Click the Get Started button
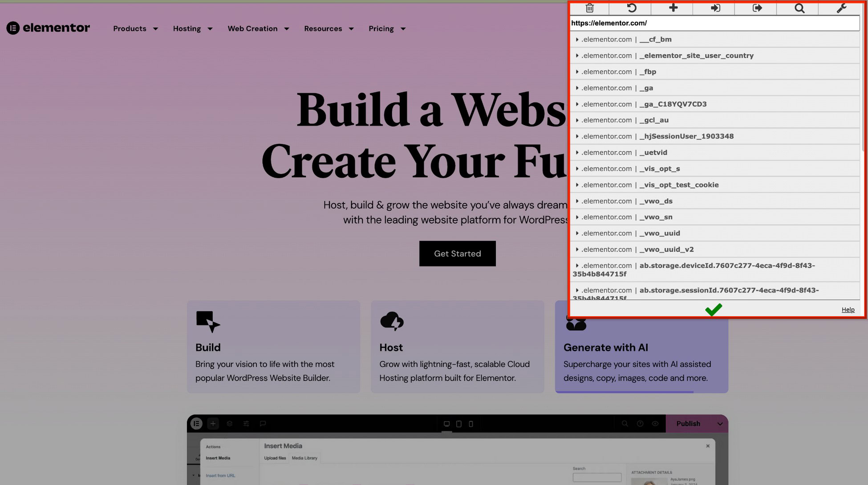Viewport: 868px width, 485px height. pyautogui.click(x=457, y=253)
